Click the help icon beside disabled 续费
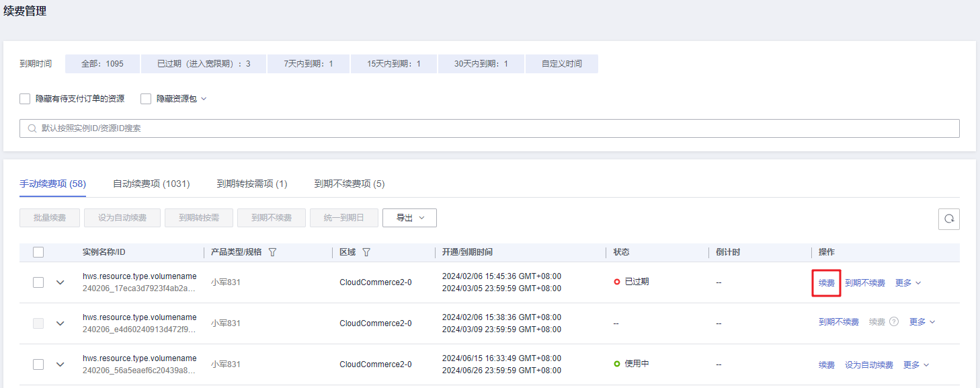This screenshot has height=388, width=980. pyautogui.click(x=893, y=322)
